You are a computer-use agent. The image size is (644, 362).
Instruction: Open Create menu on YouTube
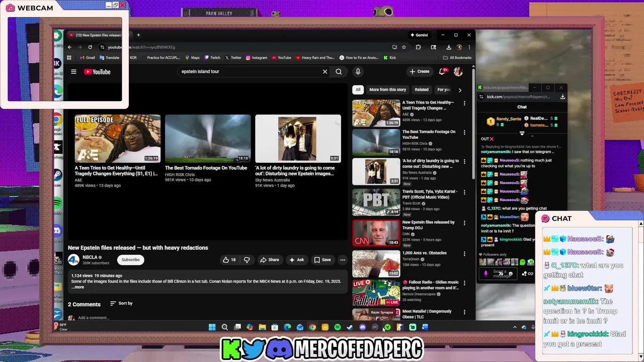point(420,71)
